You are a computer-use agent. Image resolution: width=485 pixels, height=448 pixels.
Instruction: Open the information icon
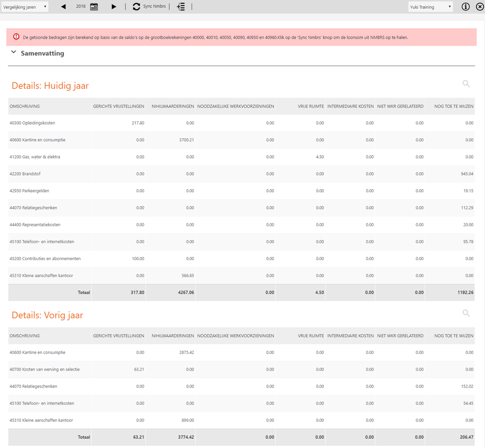pos(466,6)
